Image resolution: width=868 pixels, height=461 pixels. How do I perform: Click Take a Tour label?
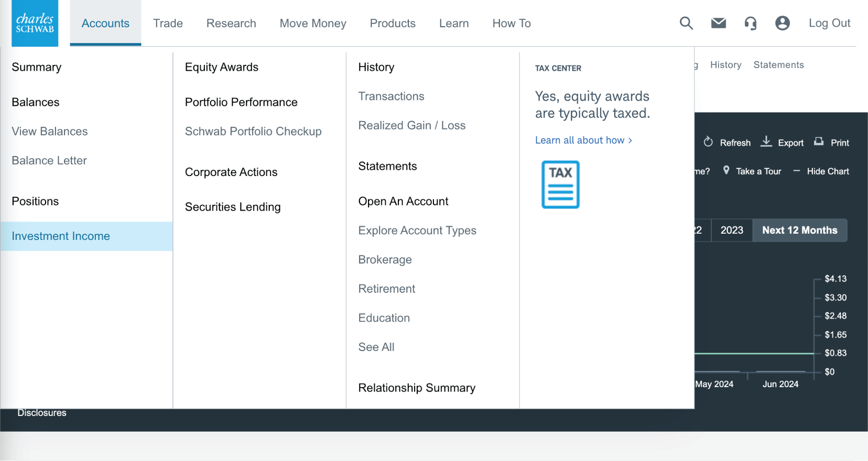coord(758,171)
